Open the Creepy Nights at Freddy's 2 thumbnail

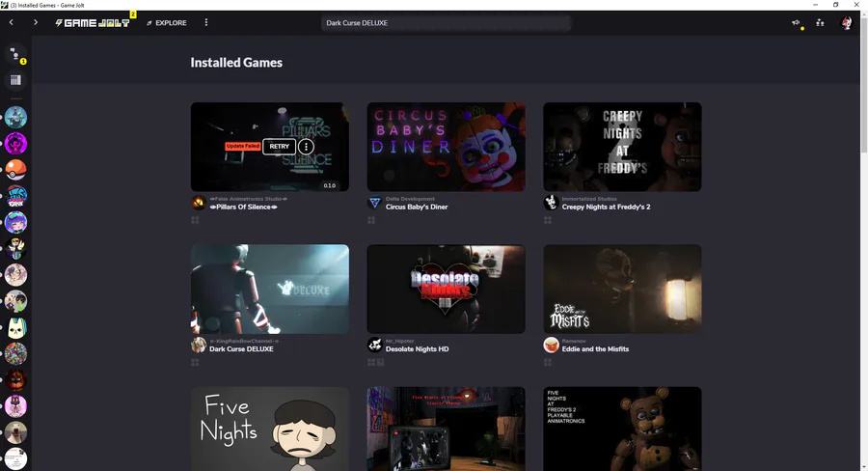(x=622, y=147)
